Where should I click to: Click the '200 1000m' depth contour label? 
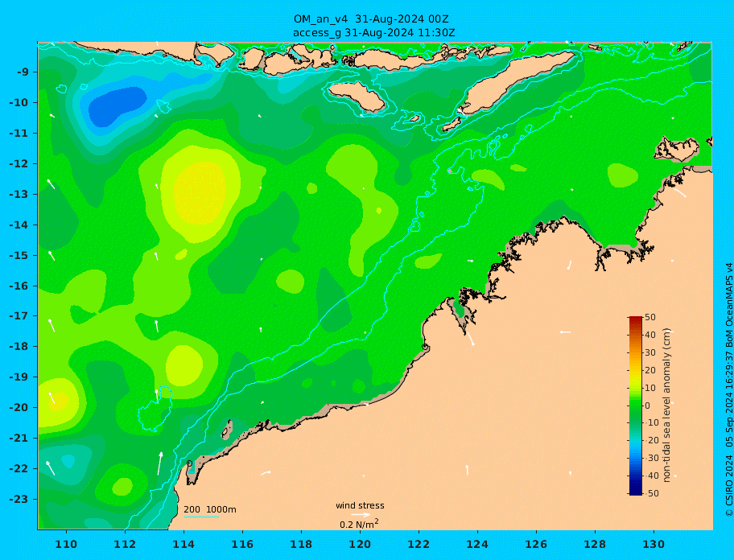pyautogui.click(x=210, y=509)
